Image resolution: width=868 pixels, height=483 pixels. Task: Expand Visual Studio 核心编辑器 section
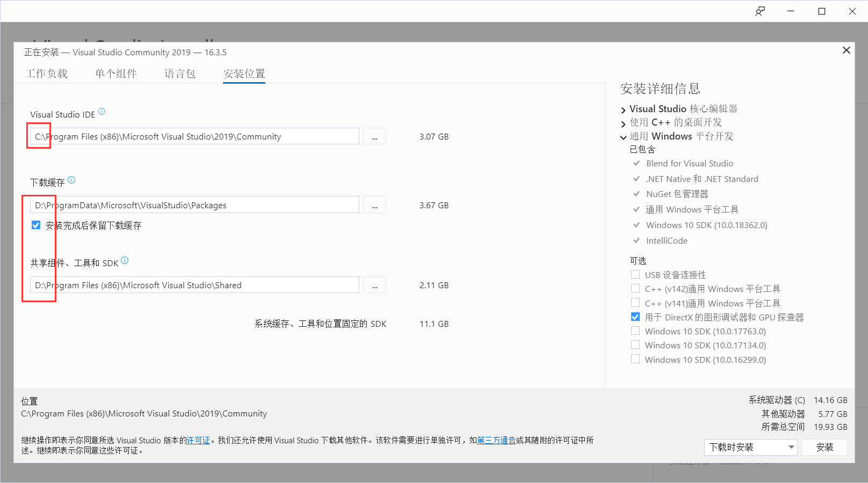point(623,110)
